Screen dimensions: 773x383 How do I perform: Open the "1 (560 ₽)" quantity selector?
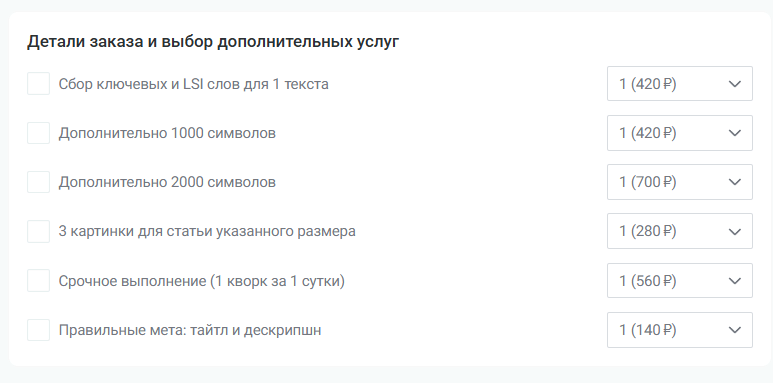click(x=680, y=280)
